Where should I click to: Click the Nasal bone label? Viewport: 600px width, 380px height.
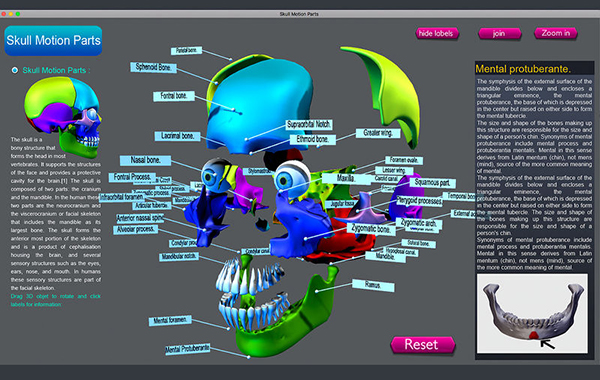point(145,160)
